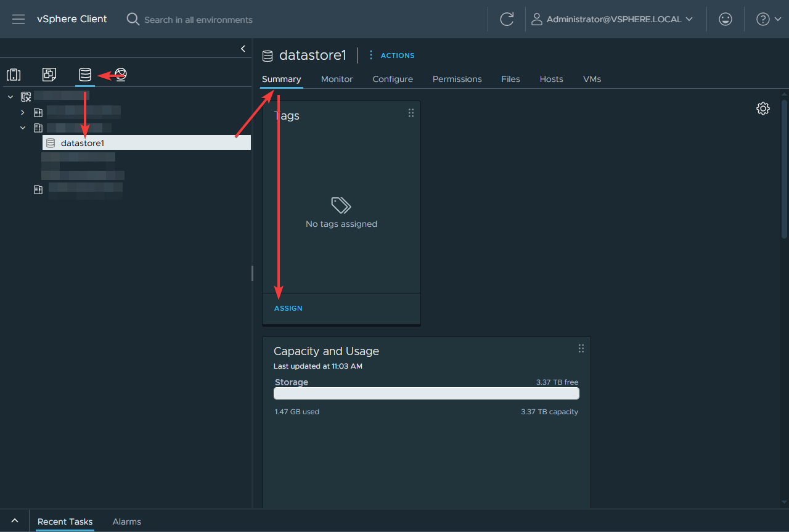789x532 pixels.
Task: Open the Hosts and Clusters inventory view
Action: pos(14,75)
